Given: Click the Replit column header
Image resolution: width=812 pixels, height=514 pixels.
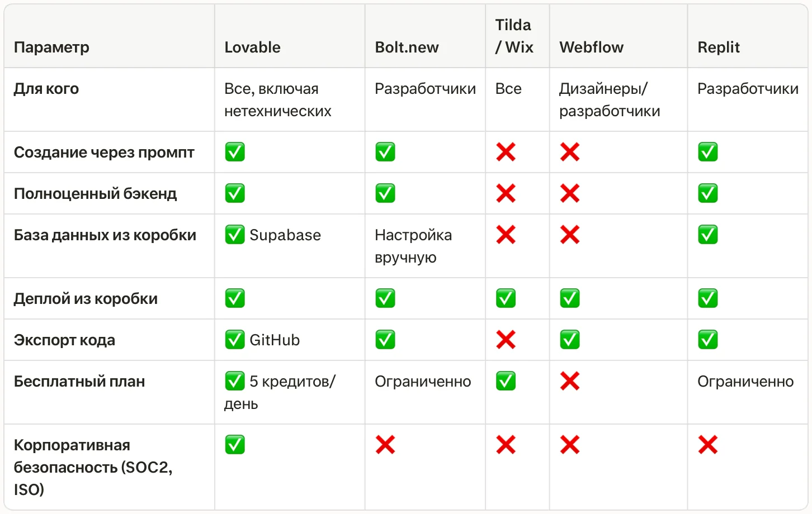Looking at the screenshot, I should (718, 47).
